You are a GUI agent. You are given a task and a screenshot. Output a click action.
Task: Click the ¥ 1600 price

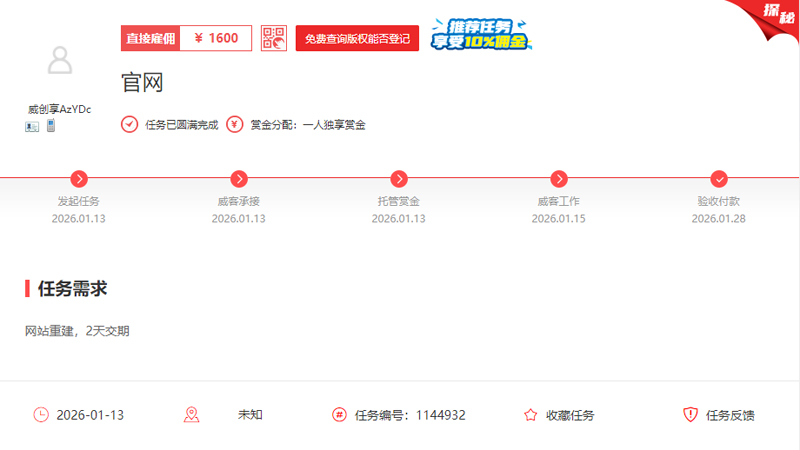click(x=216, y=38)
